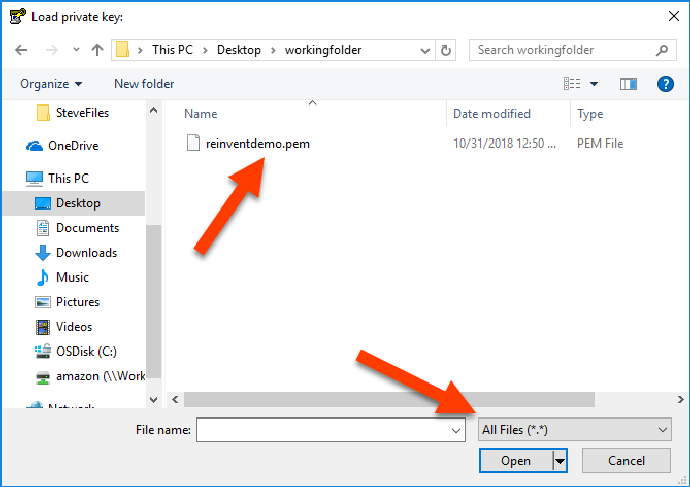This screenshot has width=690, height=487.
Task: Select OneDrive in the sidebar
Action: [x=75, y=146]
